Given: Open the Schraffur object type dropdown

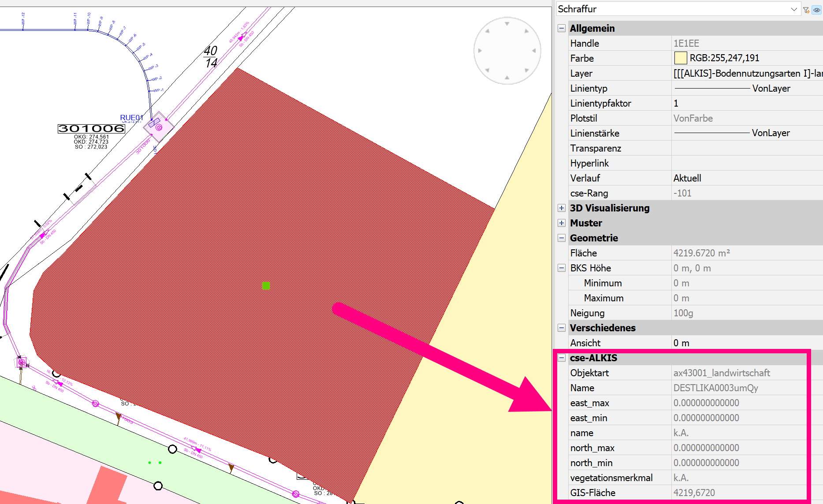Looking at the screenshot, I should 793,9.
